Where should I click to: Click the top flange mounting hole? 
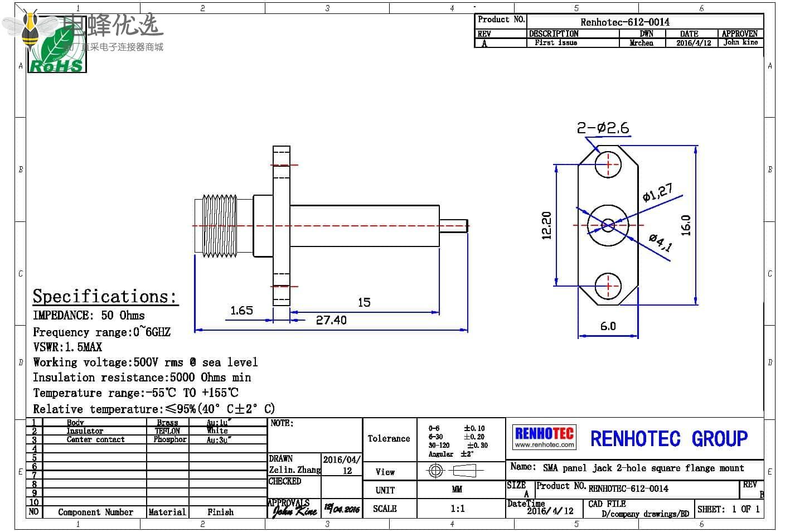(608, 165)
